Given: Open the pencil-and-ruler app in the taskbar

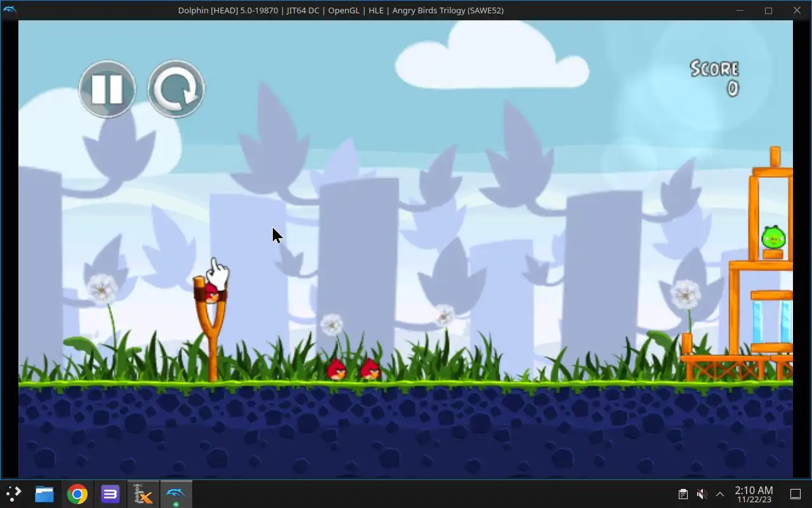Looking at the screenshot, I should [143, 494].
